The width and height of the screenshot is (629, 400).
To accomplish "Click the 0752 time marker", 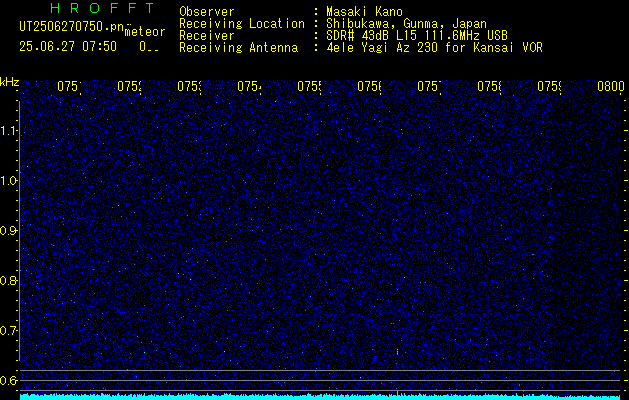I will pyautogui.click(x=129, y=87).
